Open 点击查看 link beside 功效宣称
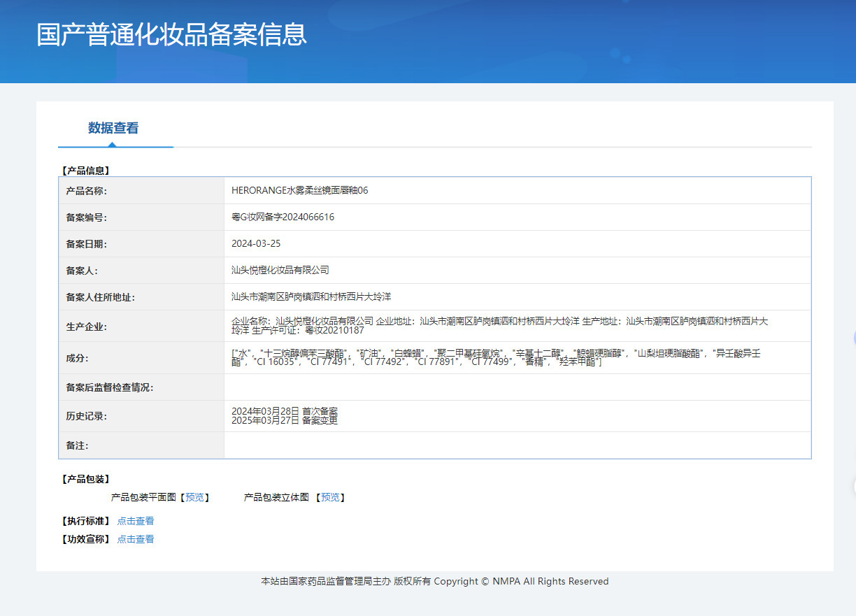The image size is (856, 616). (x=136, y=539)
